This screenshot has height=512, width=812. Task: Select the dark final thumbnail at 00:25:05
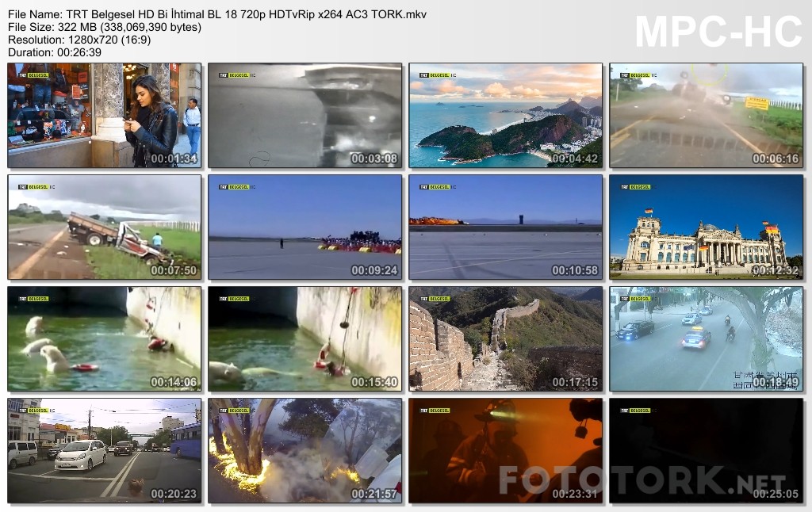click(x=706, y=451)
